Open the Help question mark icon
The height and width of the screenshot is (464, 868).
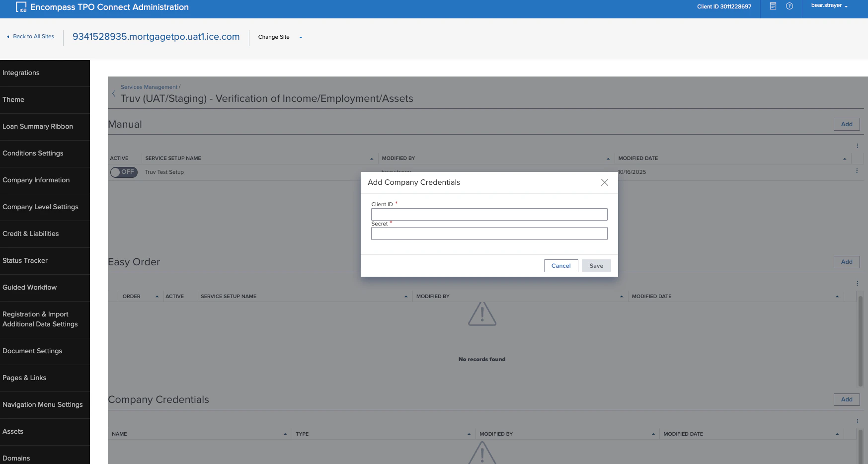(x=790, y=6)
